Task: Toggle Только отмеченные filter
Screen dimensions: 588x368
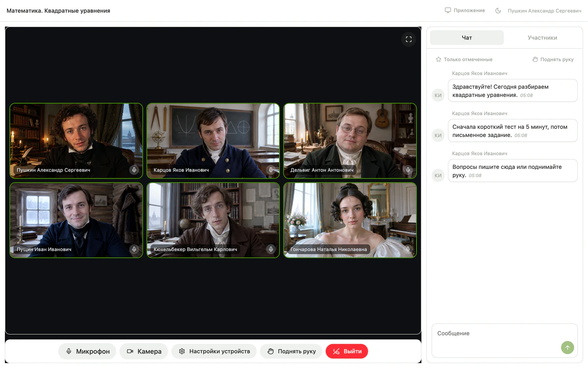Action: pyautogui.click(x=464, y=59)
